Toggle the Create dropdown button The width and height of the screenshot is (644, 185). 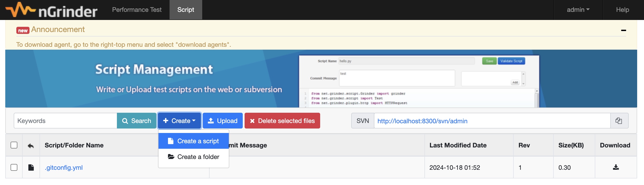179,121
